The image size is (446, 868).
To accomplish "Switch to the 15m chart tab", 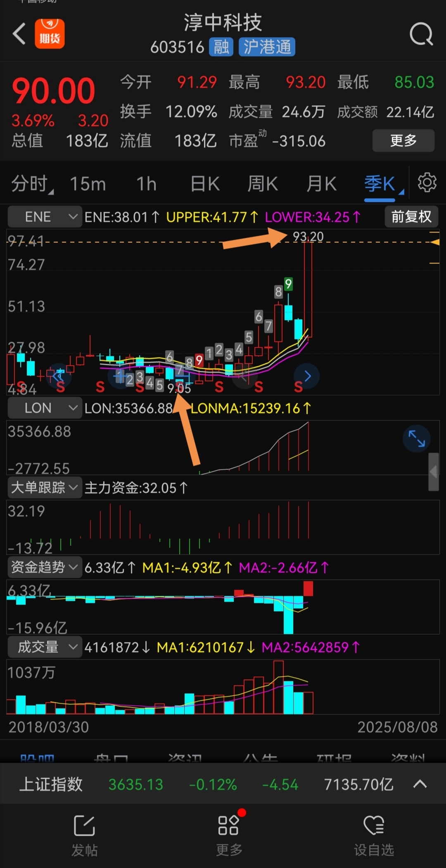I will (88, 184).
